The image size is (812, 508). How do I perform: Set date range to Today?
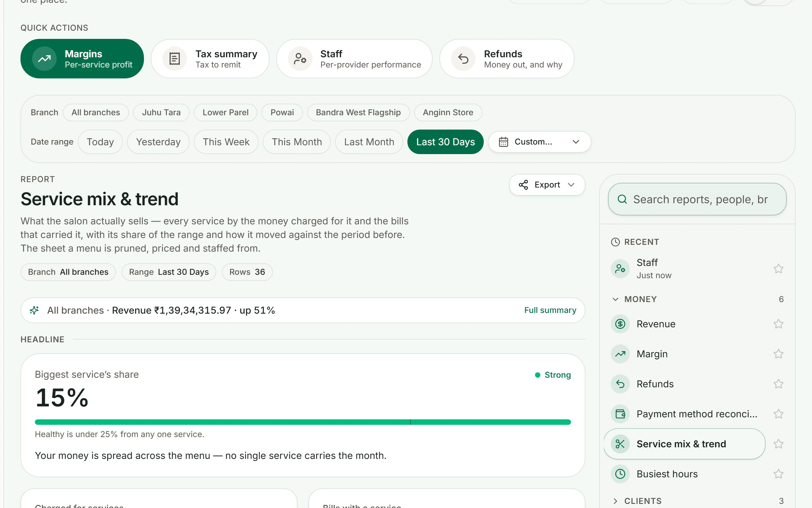[x=100, y=142]
